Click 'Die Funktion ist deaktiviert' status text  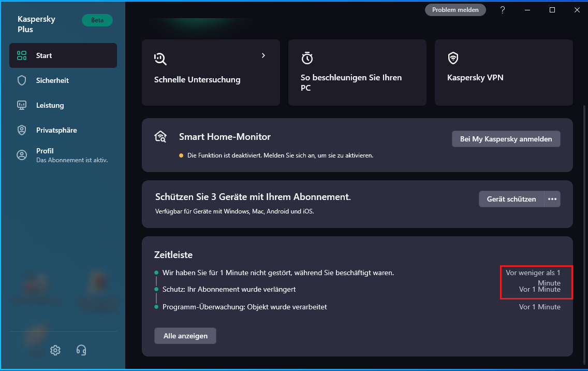(x=280, y=155)
